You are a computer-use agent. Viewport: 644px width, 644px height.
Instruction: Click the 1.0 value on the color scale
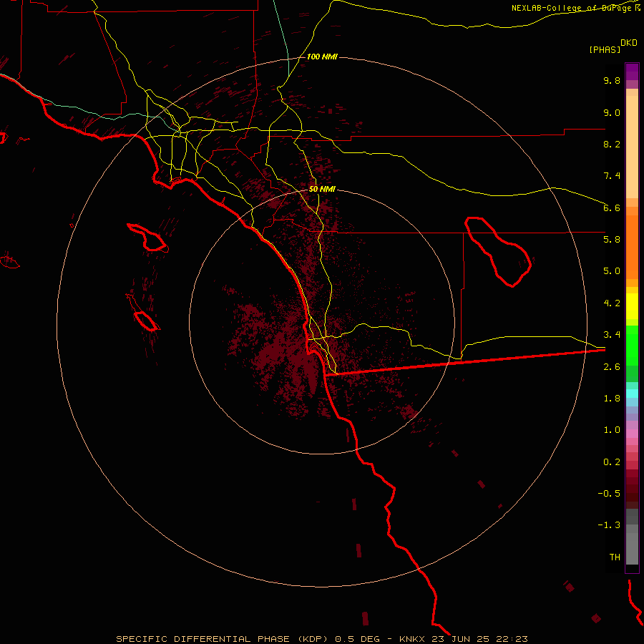coord(612,430)
